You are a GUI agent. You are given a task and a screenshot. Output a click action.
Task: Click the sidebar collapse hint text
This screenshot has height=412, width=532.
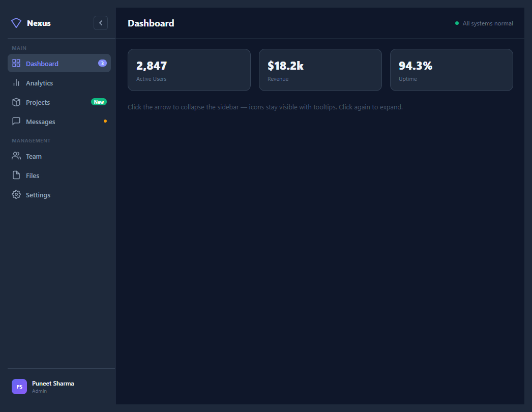(x=265, y=107)
